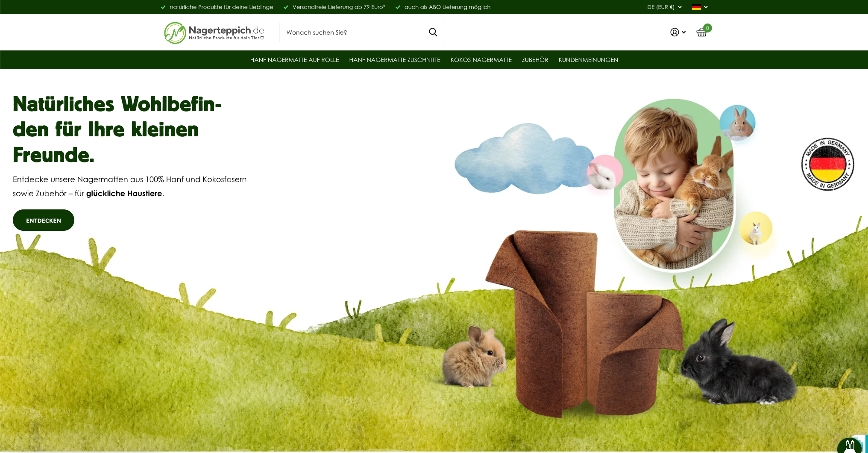Click the Made in Germany badge

[827, 164]
